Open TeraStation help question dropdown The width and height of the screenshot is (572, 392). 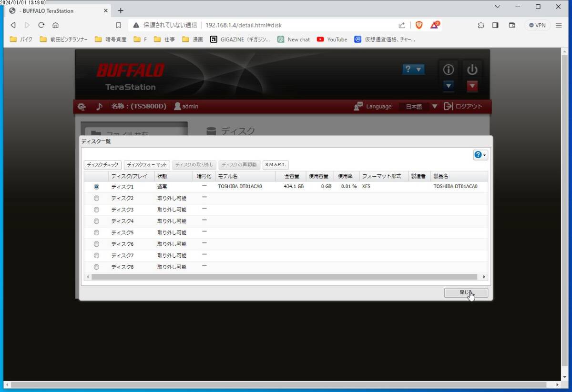tap(413, 70)
